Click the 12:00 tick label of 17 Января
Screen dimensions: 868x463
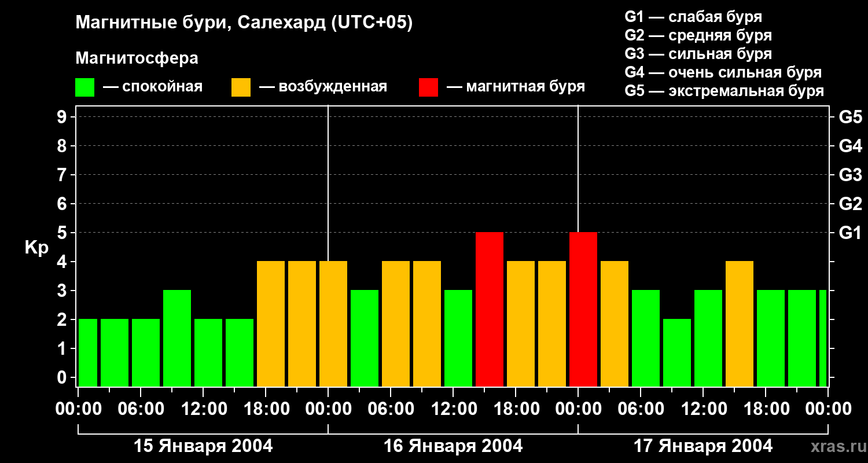(x=703, y=409)
